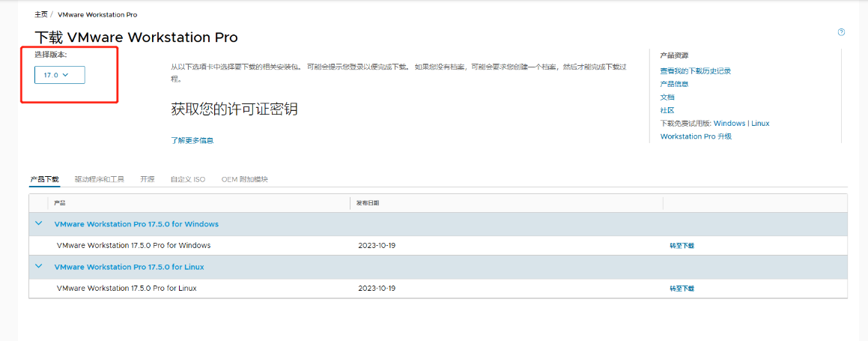Click the 了解更多信息 link
Viewport: 868px width, 341px height.
tap(192, 141)
